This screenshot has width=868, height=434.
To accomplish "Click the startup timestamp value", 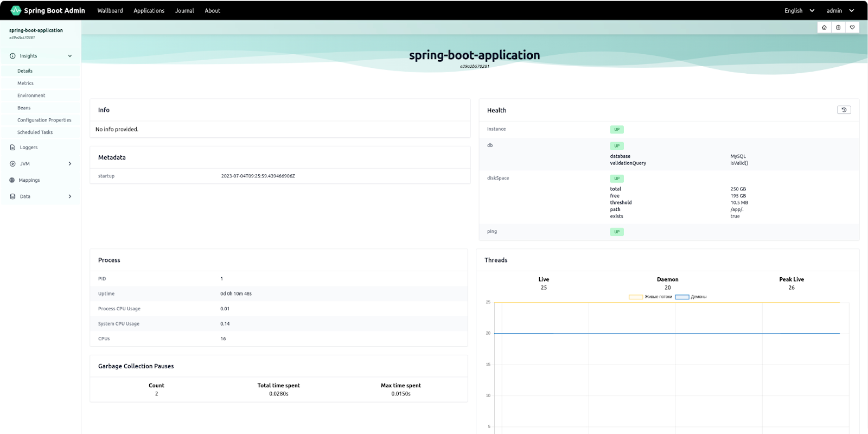I will [x=258, y=176].
